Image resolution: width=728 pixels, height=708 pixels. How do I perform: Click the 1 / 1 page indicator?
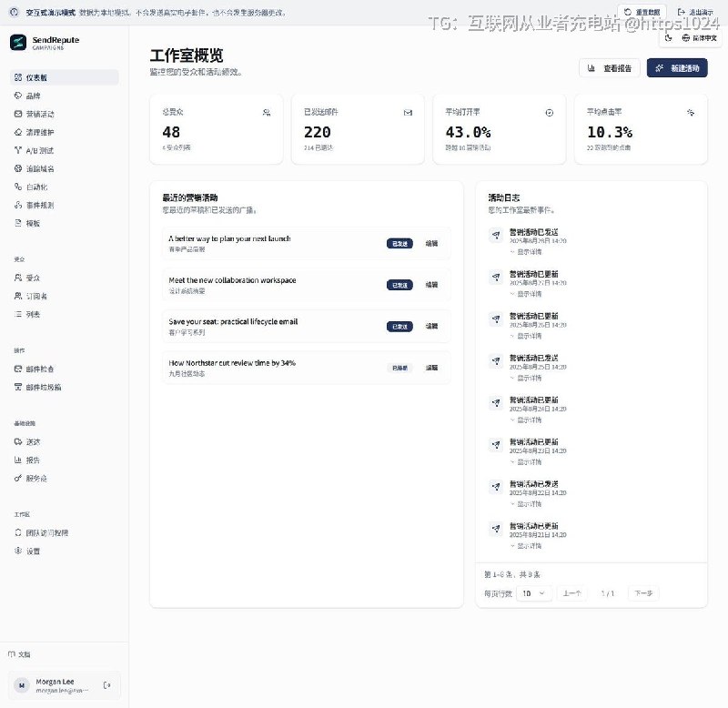[607, 593]
